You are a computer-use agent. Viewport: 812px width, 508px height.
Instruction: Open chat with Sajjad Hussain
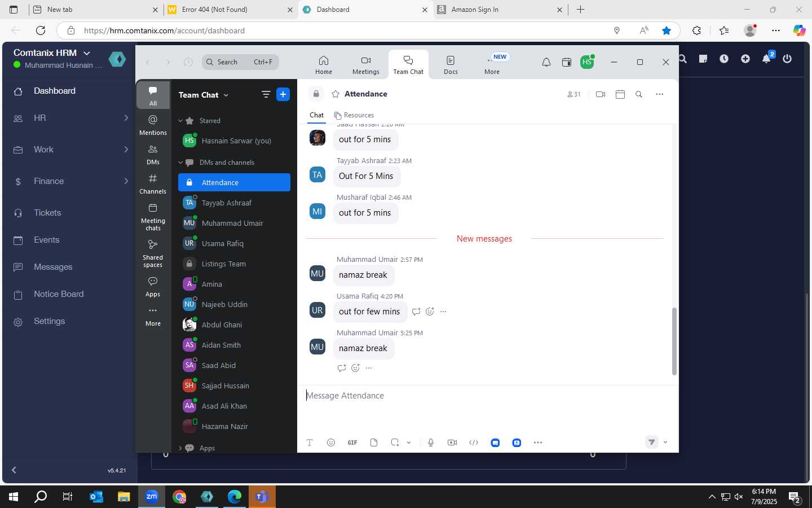pyautogui.click(x=234, y=386)
